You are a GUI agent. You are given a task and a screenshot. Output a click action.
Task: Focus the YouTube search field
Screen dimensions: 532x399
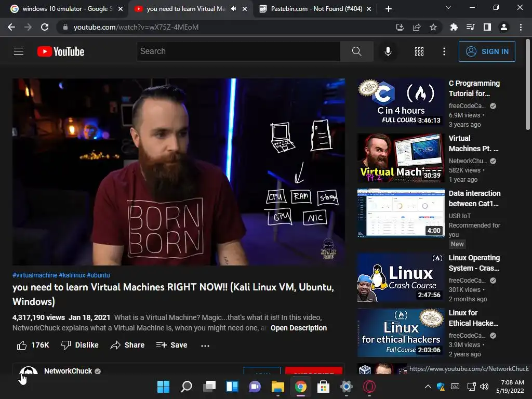tap(238, 51)
